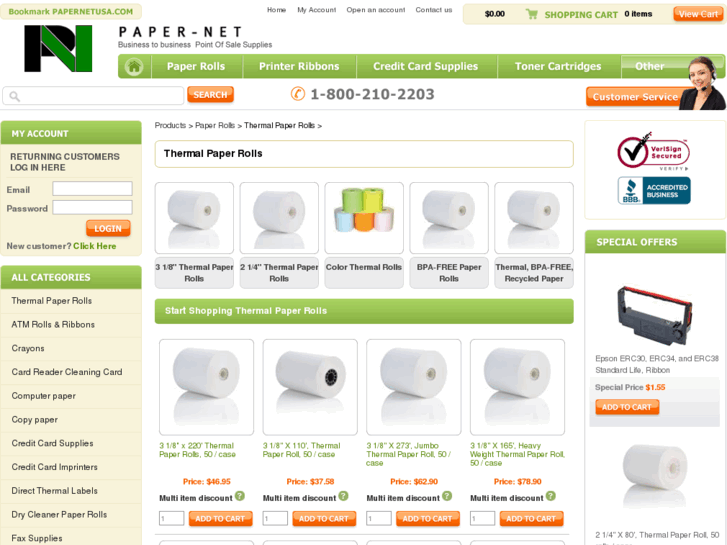
Task: Open the Color Thermal Rolls thumbnail
Action: [x=364, y=218]
